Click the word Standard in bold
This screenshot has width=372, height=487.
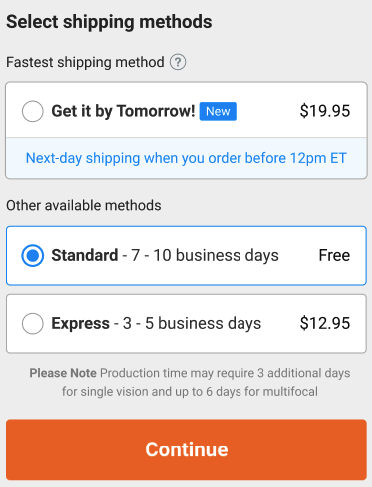click(x=85, y=255)
